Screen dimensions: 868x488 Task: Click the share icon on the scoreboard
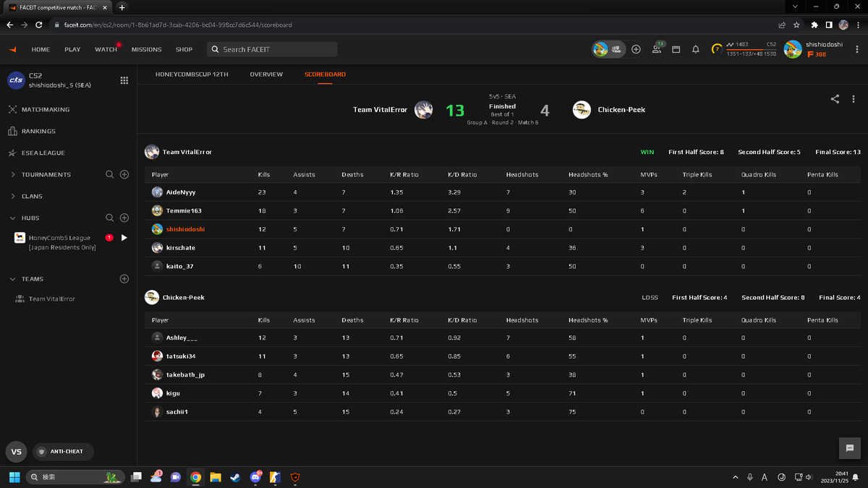coord(835,99)
